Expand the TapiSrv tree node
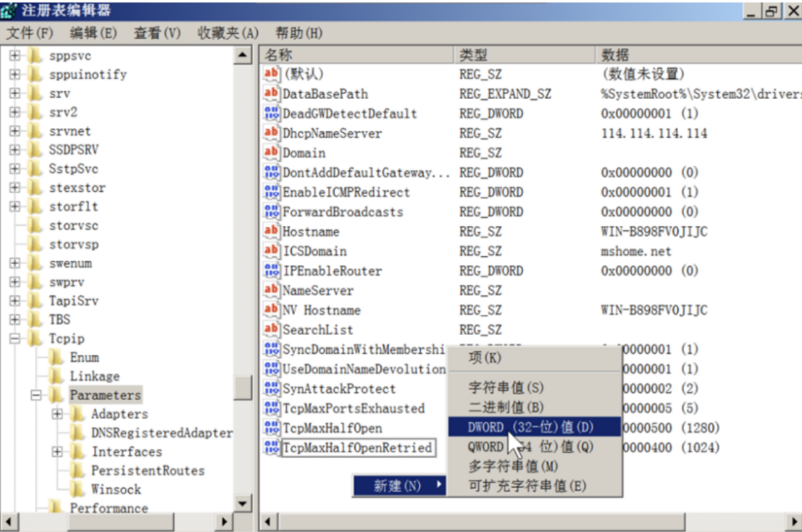The height and width of the screenshot is (532, 802). coord(14,300)
